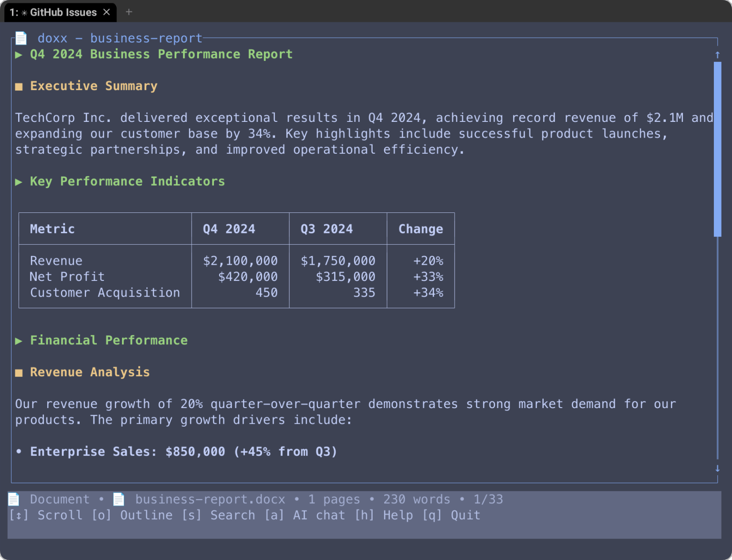Click the sparkle icon in the GitHub Issues tab
The image size is (732, 560).
pyautogui.click(x=23, y=12)
